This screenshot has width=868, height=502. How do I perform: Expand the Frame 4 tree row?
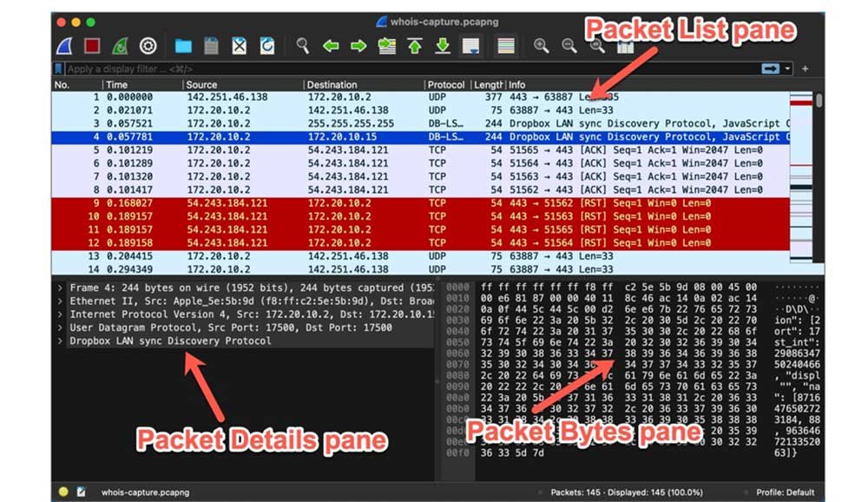coord(59,287)
